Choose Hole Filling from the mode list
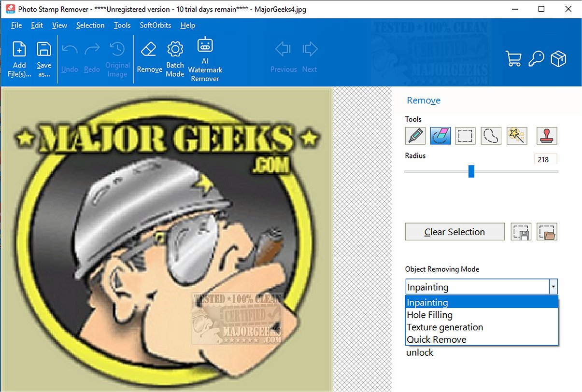 point(482,315)
